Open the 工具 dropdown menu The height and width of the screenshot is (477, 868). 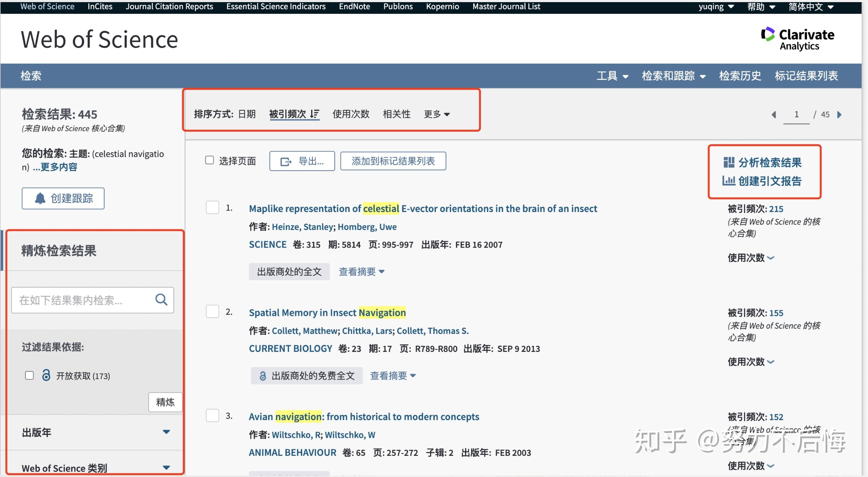612,76
